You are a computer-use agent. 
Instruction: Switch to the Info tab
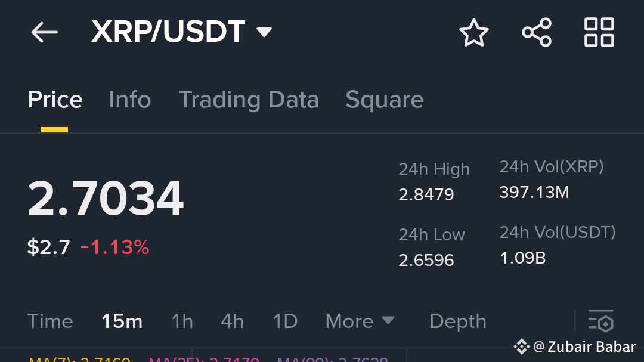click(130, 100)
